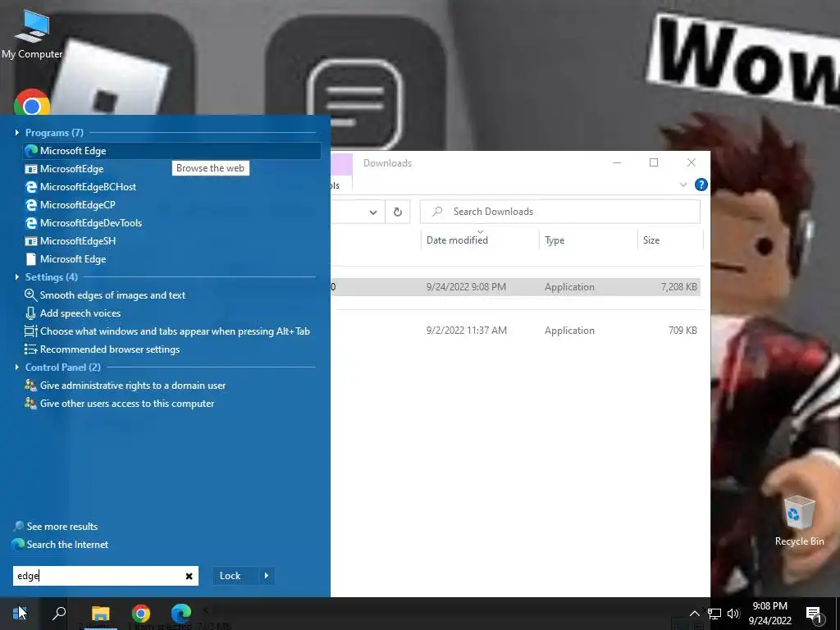840x630 pixels.
Task: Open File Explorer from the taskbar
Action: click(x=101, y=614)
